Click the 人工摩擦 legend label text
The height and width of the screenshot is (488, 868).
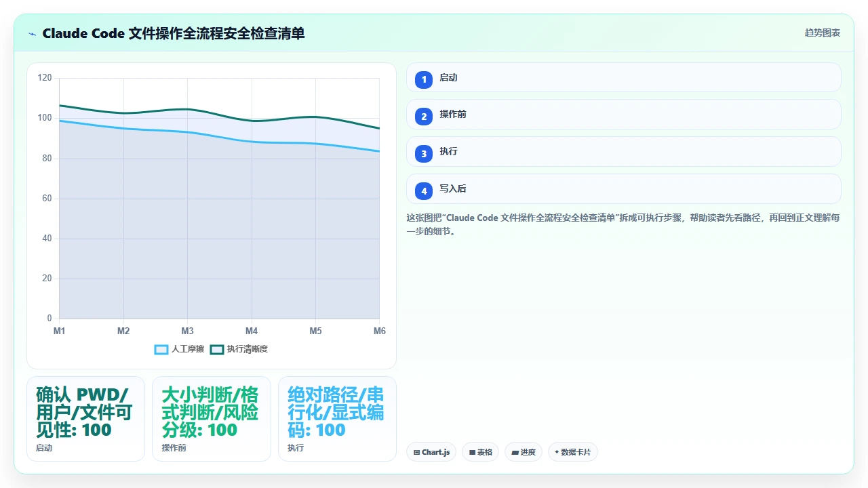[189, 350]
